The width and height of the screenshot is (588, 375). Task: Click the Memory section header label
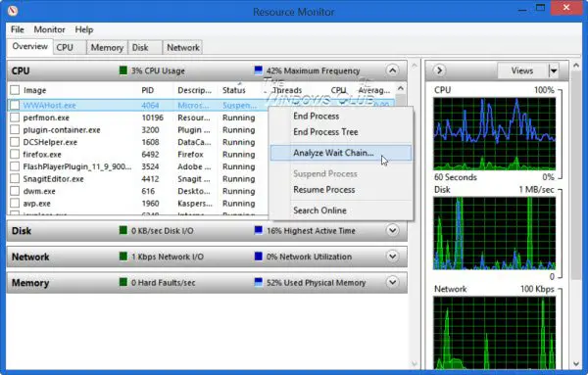point(30,282)
